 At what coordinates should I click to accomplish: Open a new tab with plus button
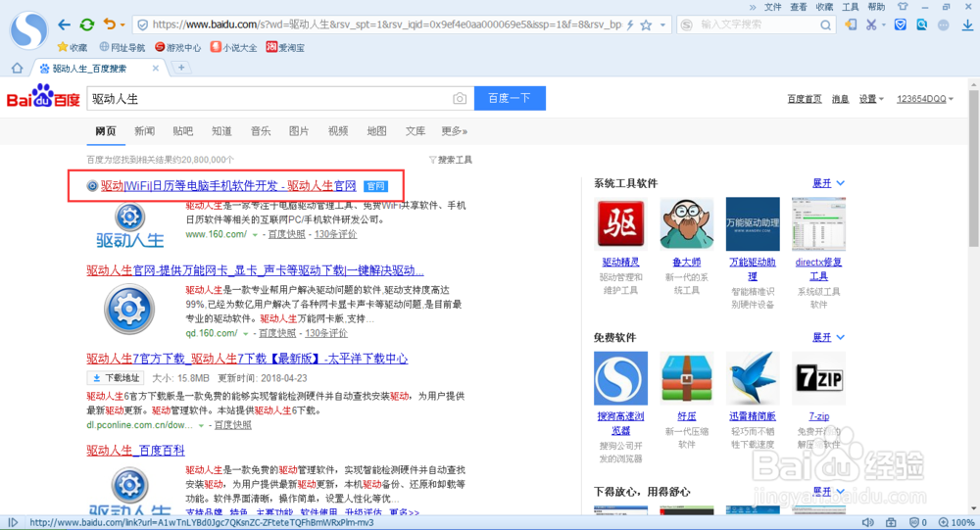[x=181, y=68]
